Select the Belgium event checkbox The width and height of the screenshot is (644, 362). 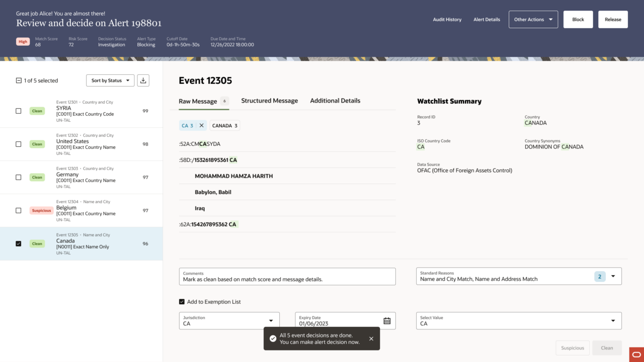pyautogui.click(x=19, y=211)
